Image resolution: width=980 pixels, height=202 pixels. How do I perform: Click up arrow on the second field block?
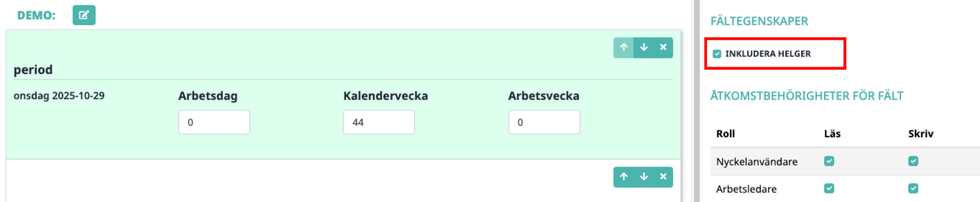[624, 177]
